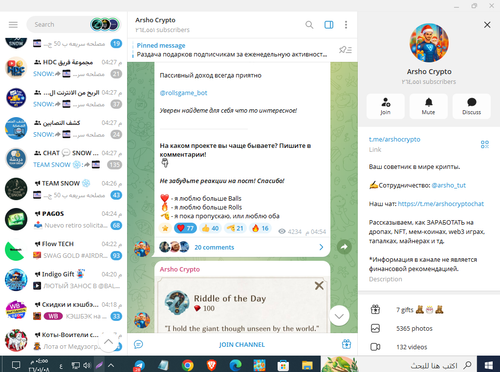The image size is (500, 372).
Task: Toggle the pinching hand reaction with 21
Action: 235,228
